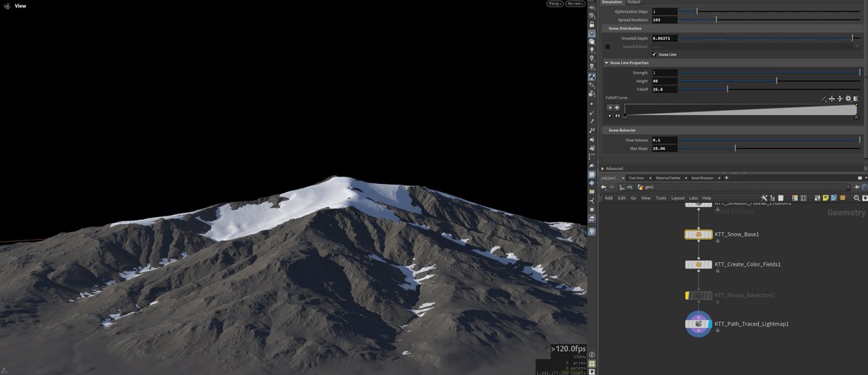Toggle the Snow Line checkbox

[x=654, y=54]
